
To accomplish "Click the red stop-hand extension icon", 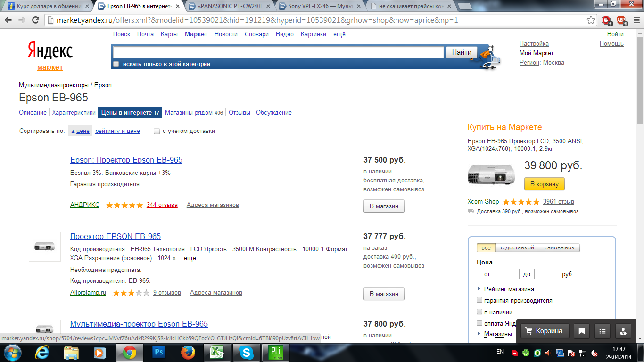I will coord(606,20).
